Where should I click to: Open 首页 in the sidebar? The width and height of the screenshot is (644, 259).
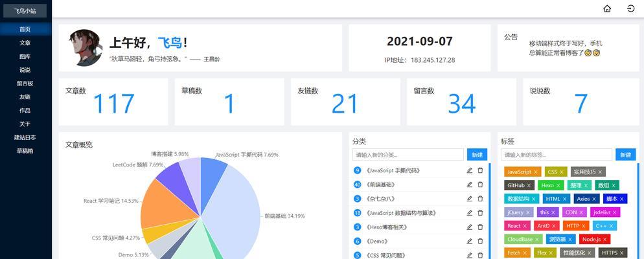point(25,29)
